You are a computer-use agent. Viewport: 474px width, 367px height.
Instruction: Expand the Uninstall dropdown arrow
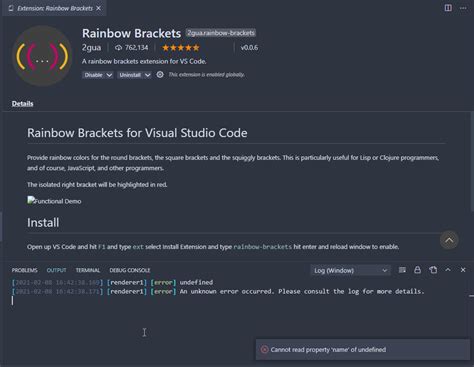click(147, 75)
